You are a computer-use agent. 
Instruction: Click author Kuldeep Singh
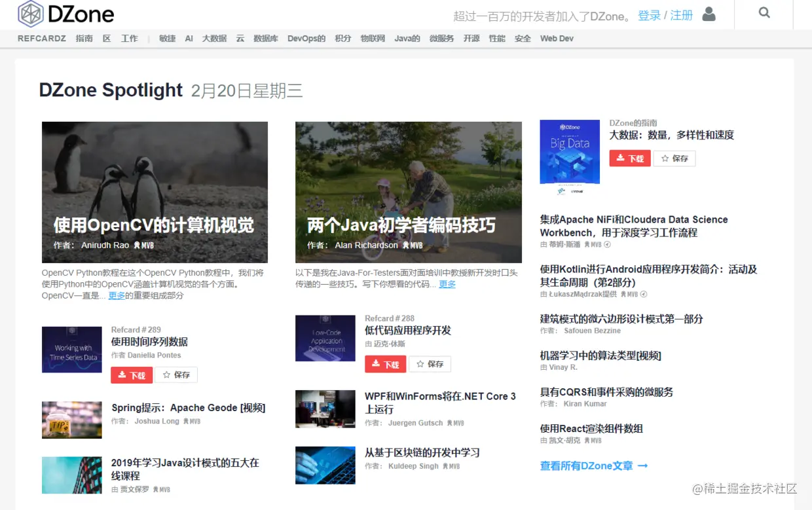coord(414,467)
